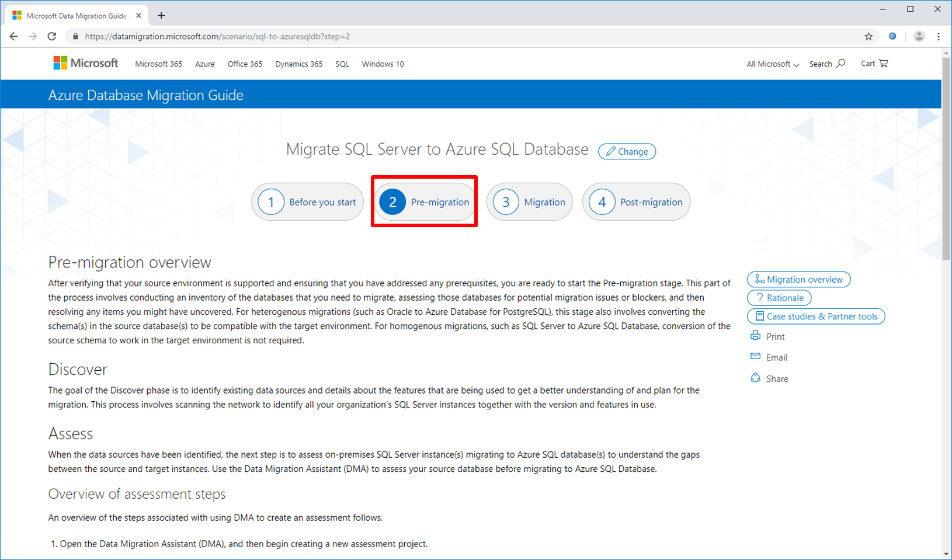Image resolution: width=952 pixels, height=560 pixels.
Task: Open the user profile avatar icon
Action: [x=919, y=36]
